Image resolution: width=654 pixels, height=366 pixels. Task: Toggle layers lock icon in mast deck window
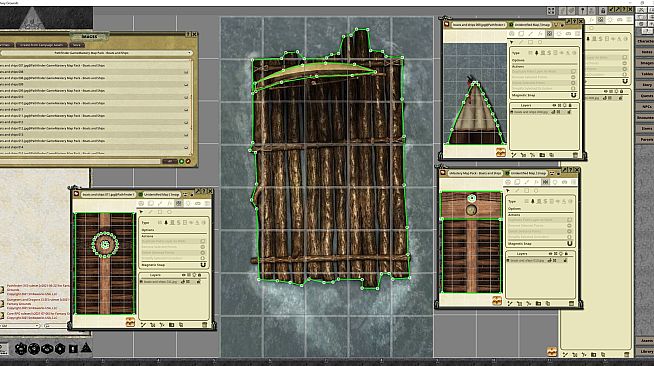click(x=199, y=275)
